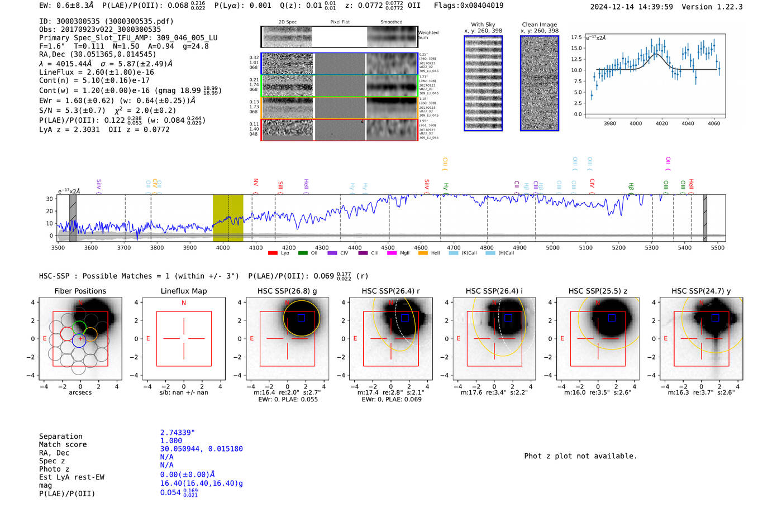This screenshot has width=782, height=532.
Task: Click the yellow highlighted band in the spectrum
Action: 228,218
